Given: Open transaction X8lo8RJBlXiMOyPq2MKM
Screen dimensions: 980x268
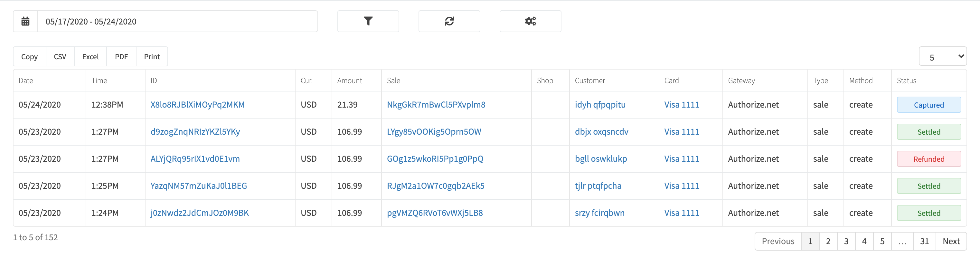Looking at the screenshot, I should [x=197, y=105].
